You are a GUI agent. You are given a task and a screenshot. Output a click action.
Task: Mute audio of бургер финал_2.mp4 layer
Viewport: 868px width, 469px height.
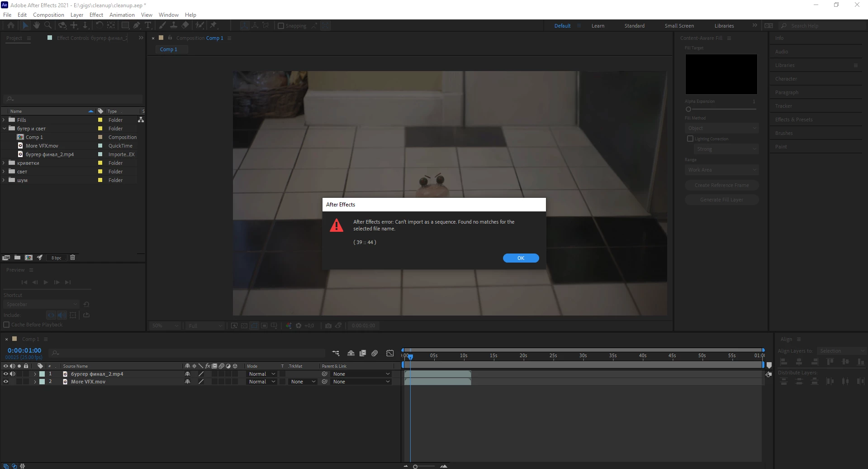[x=13, y=374]
